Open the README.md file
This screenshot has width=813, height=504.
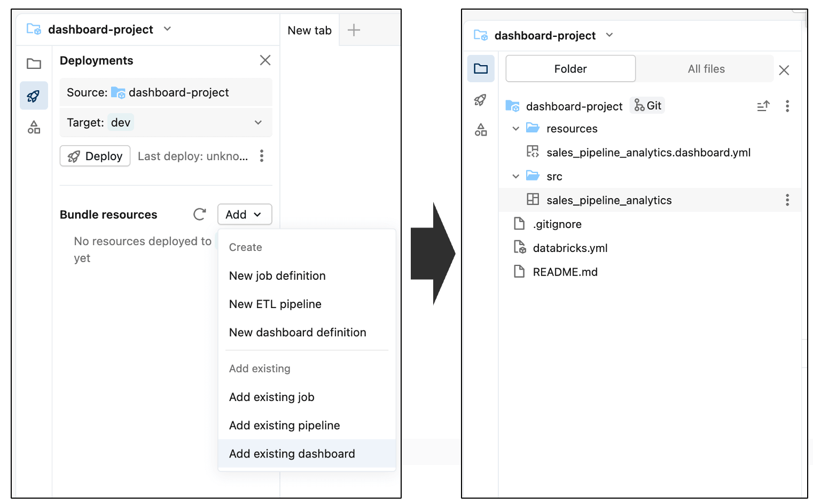point(565,271)
